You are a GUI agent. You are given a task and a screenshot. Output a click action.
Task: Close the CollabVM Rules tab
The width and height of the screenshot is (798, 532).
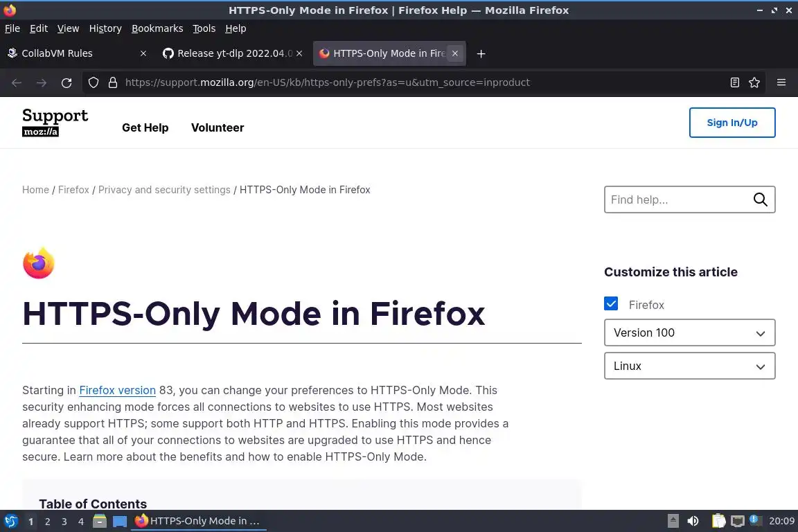point(143,53)
